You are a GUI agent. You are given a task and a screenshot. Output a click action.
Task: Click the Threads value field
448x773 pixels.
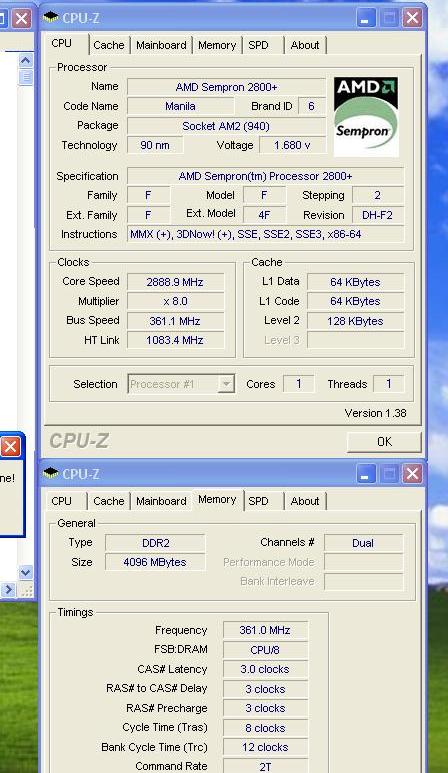pos(388,384)
